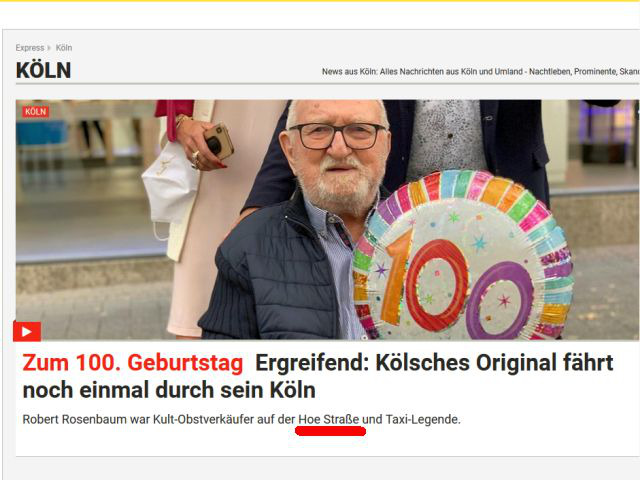This screenshot has width=640, height=480.
Task: Open the Köln breadcrumb link
Action: coord(64,48)
